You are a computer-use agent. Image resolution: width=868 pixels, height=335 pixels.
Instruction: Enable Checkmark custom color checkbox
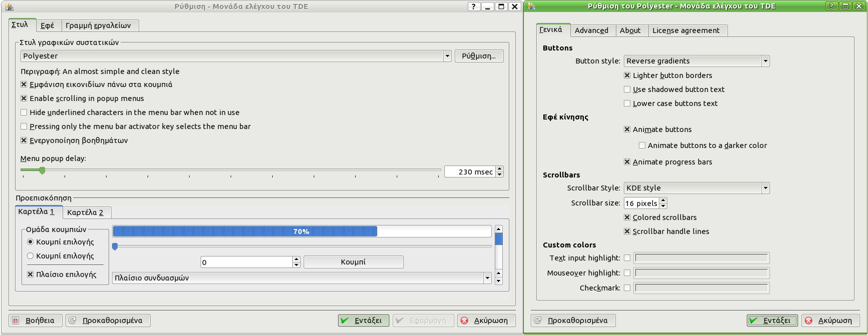(627, 288)
